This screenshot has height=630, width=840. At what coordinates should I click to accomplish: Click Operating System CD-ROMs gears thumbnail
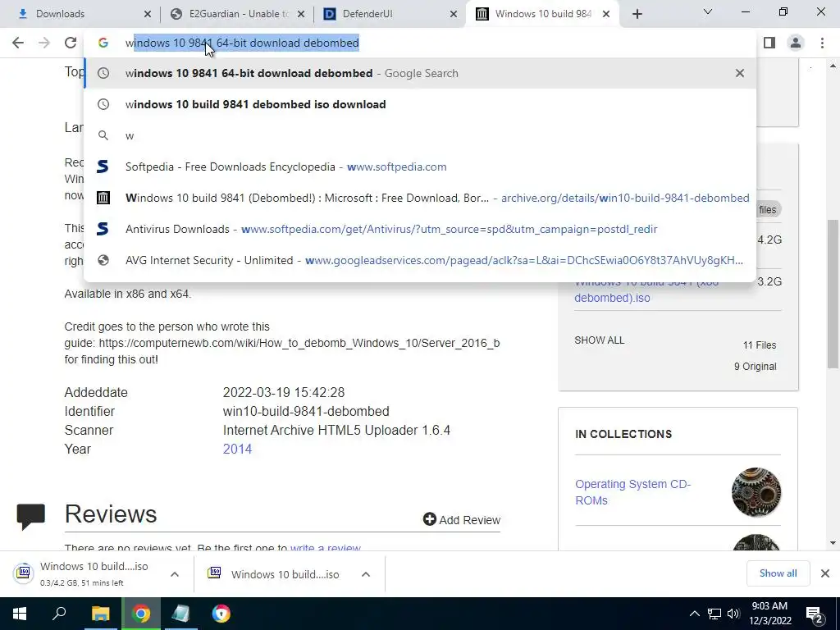pyautogui.click(x=756, y=492)
